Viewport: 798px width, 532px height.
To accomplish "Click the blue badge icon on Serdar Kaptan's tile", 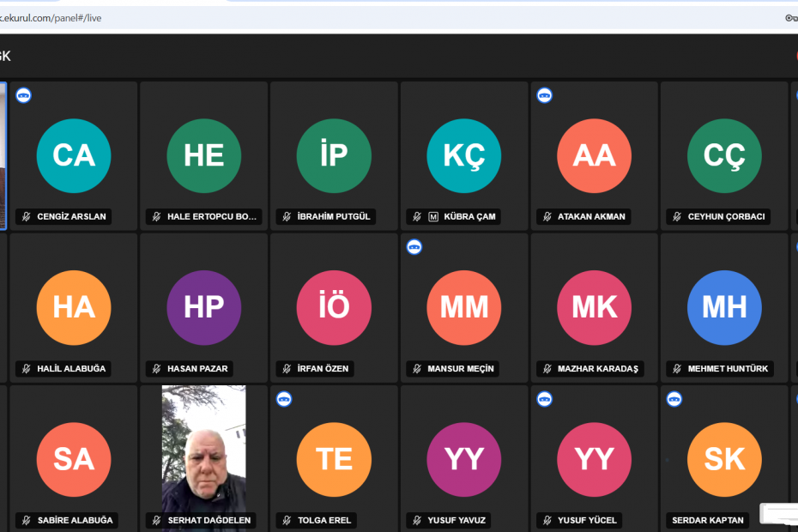I will click(674, 399).
